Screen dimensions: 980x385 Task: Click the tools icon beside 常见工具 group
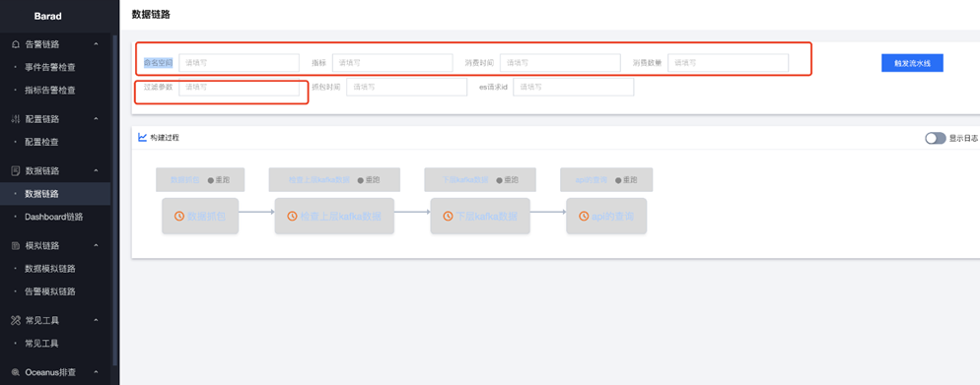(x=16, y=321)
